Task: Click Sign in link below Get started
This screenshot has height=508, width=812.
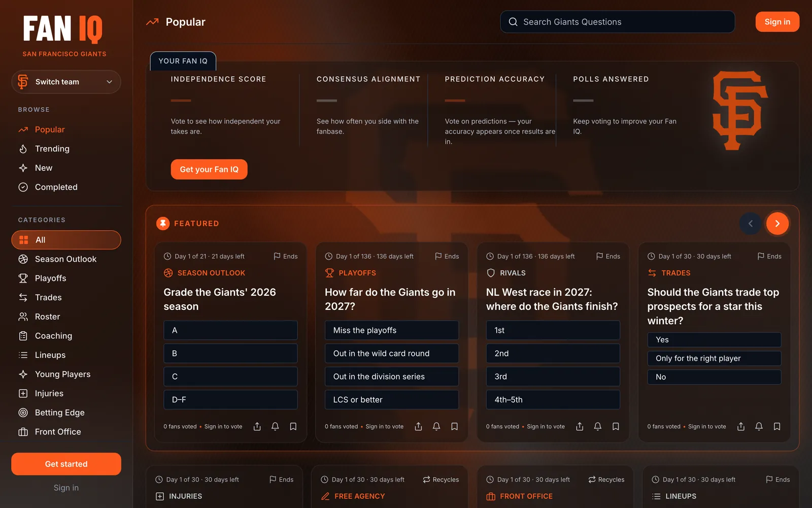Action: pyautogui.click(x=66, y=488)
